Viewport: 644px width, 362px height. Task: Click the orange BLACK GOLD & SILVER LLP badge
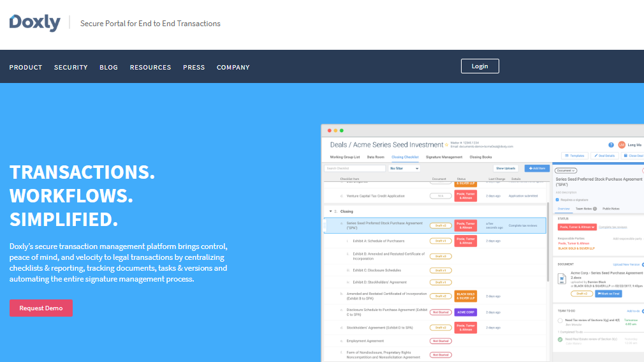tap(465, 296)
